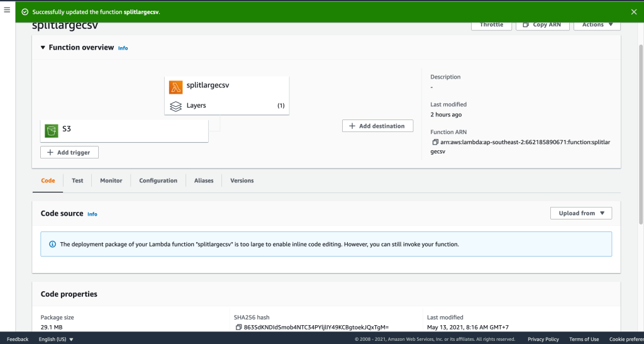
Task: Collapse the Function overview section
Action: (43, 48)
